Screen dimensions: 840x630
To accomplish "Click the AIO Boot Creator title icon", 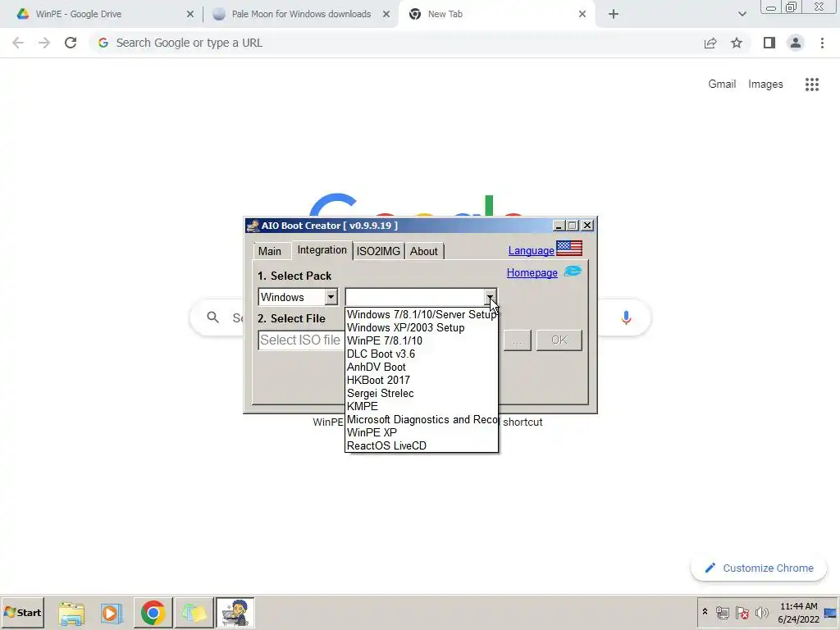I will click(x=253, y=226).
